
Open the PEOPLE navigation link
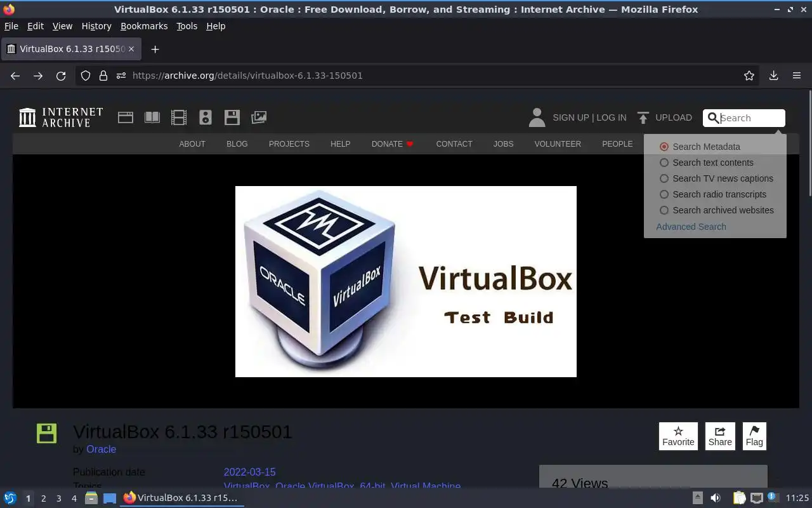click(x=617, y=144)
